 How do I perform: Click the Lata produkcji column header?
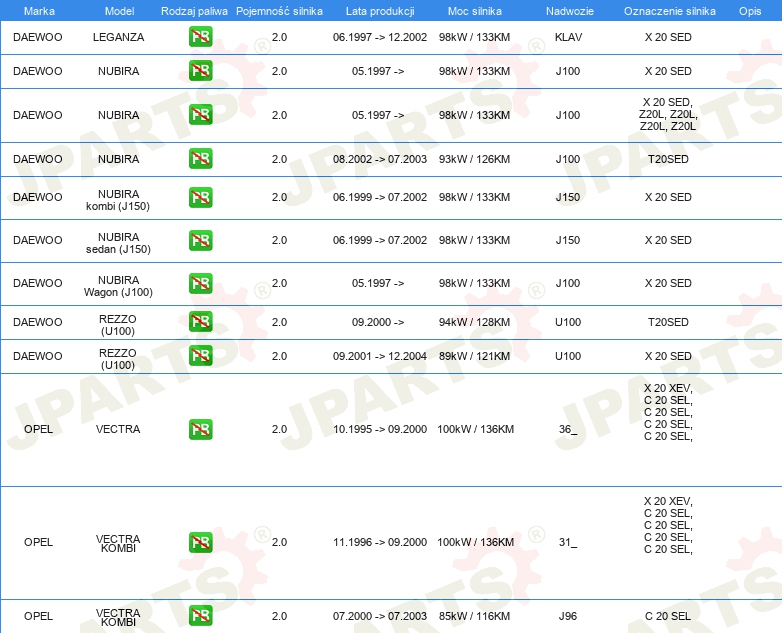pos(380,11)
